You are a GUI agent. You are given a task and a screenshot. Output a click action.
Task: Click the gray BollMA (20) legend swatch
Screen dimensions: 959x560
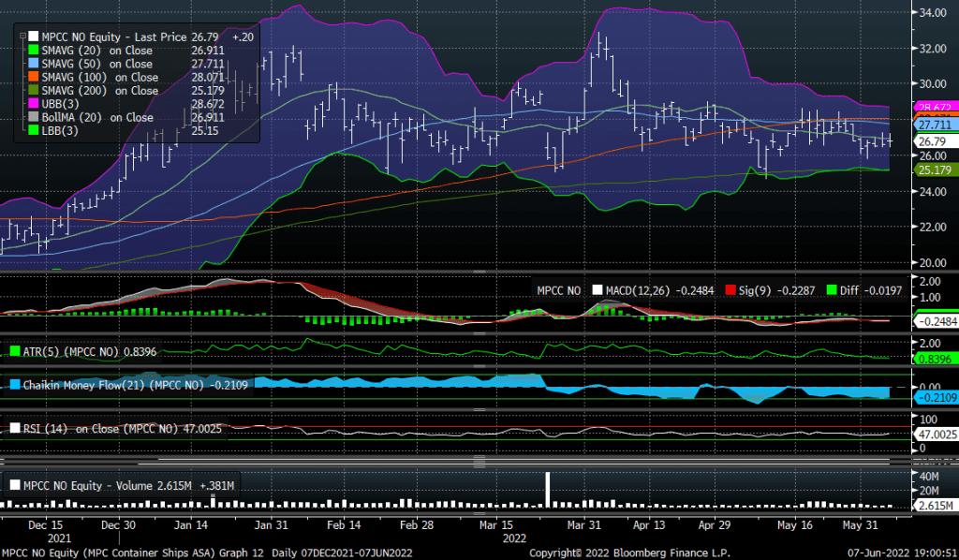(33, 117)
